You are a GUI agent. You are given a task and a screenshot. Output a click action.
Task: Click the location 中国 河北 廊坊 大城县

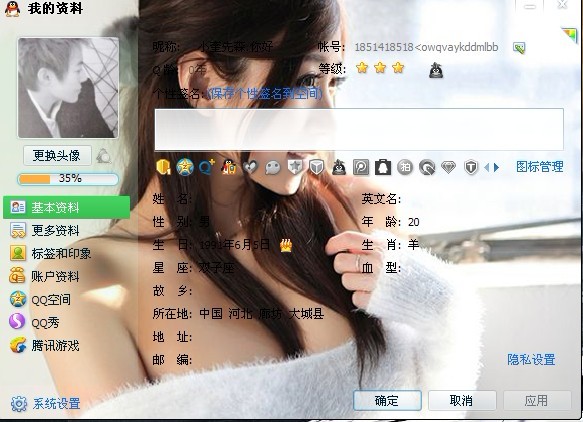click(x=261, y=314)
